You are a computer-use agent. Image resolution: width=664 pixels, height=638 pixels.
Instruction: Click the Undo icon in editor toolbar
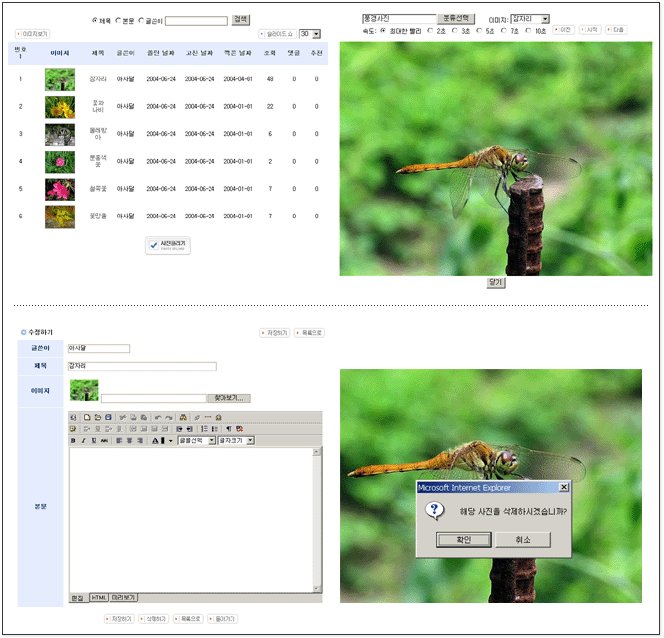click(158, 417)
